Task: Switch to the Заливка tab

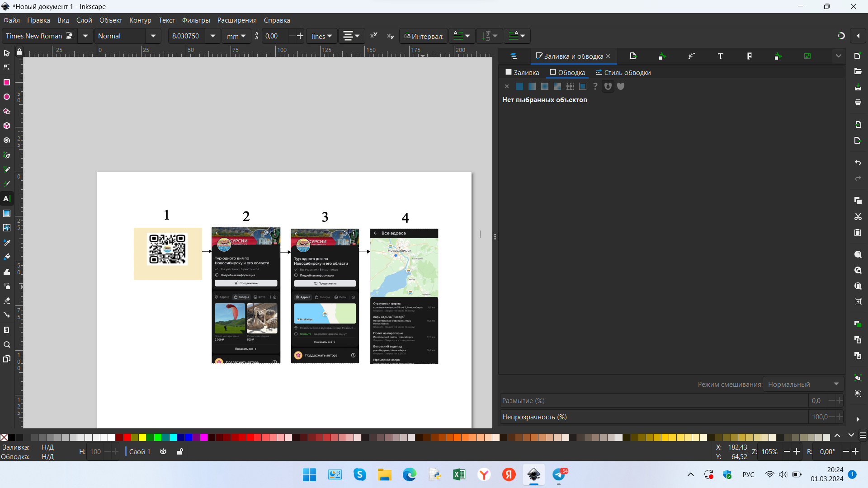Action: point(522,72)
